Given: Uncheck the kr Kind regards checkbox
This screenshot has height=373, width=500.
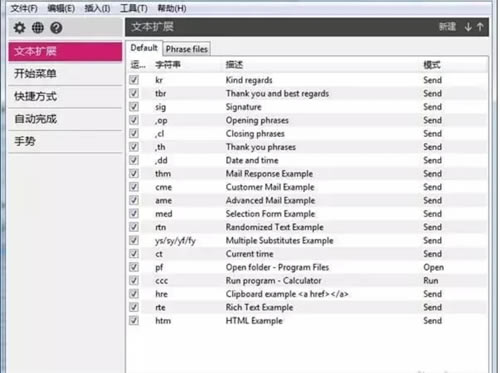Looking at the screenshot, I should coord(134,80).
